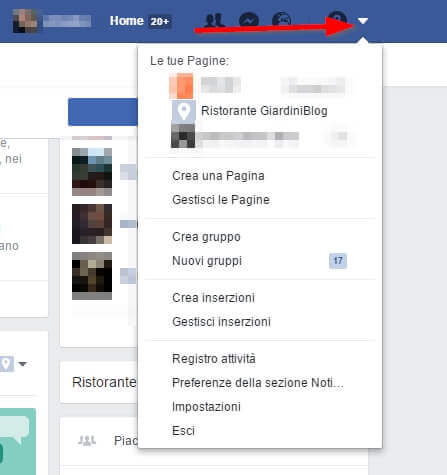
Task: Go to Home in the top bar
Action: pos(126,21)
